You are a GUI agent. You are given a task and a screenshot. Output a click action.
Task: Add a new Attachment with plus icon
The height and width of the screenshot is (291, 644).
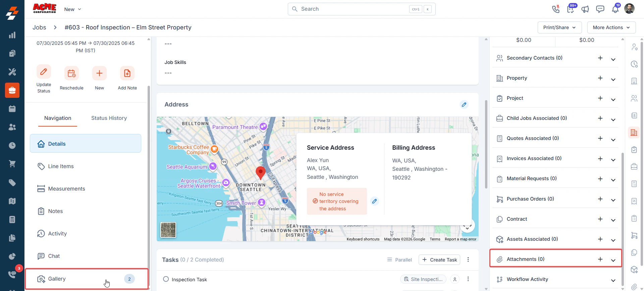[x=600, y=259]
